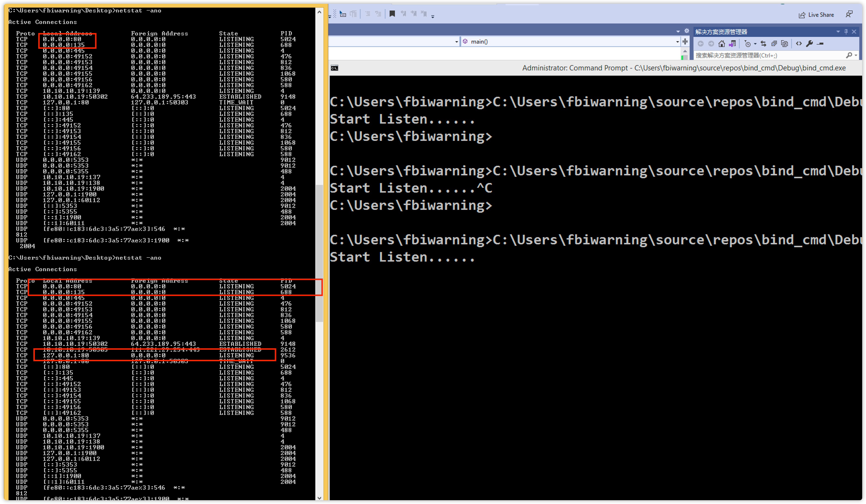The image size is (866, 504).
Task: Click the editor tab well settings gear
Action: coord(686,31)
